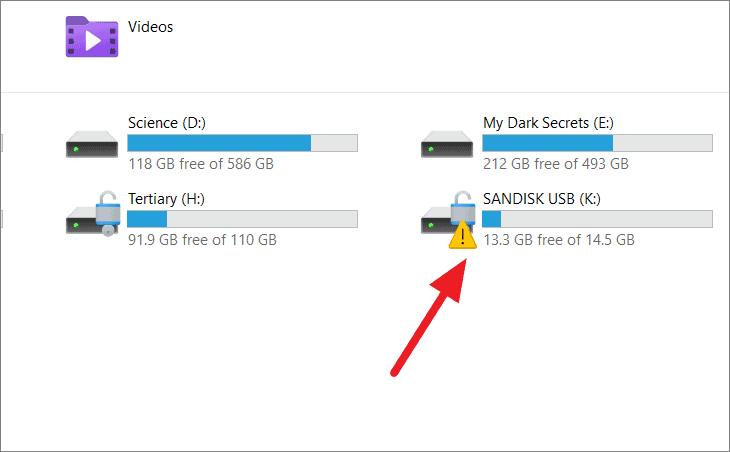Select the Tertiary (H:) locked drive icon
Image resolution: width=730 pixels, height=452 pixels.
click(x=93, y=213)
